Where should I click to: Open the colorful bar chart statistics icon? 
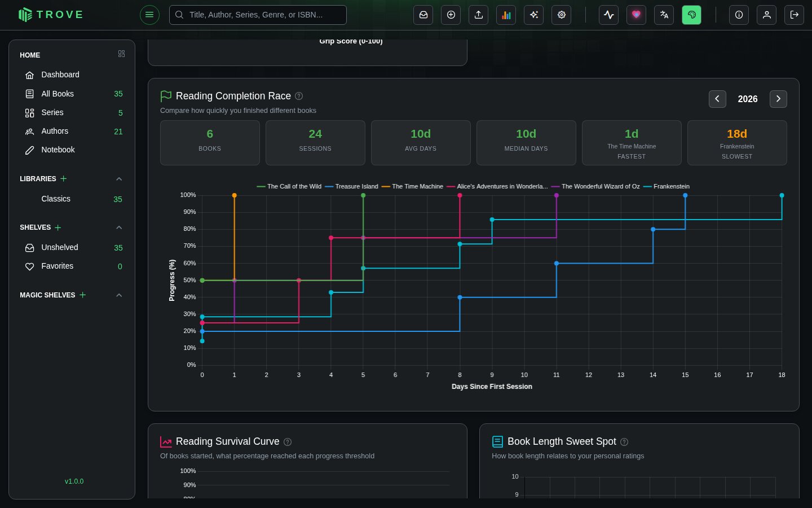tap(506, 15)
